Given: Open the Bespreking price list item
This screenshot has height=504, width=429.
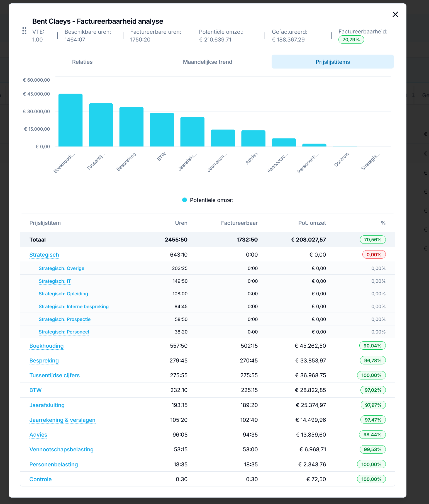Looking at the screenshot, I should point(44,361).
